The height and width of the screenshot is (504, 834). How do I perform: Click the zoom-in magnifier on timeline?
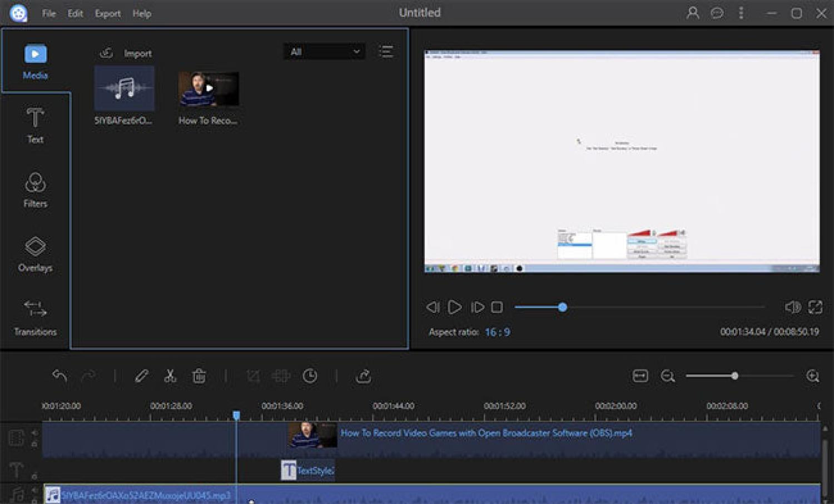click(812, 376)
